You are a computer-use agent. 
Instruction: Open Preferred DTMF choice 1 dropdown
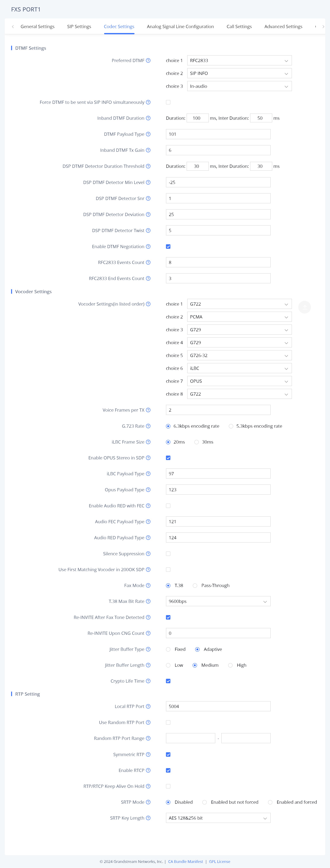pyautogui.click(x=239, y=61)
